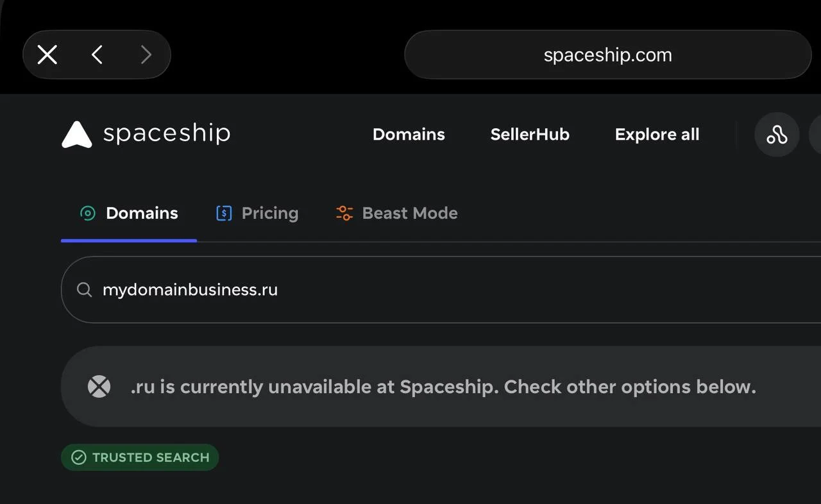Expand the Explore all menu
The image size is (821, 504).
pos(657,135)
